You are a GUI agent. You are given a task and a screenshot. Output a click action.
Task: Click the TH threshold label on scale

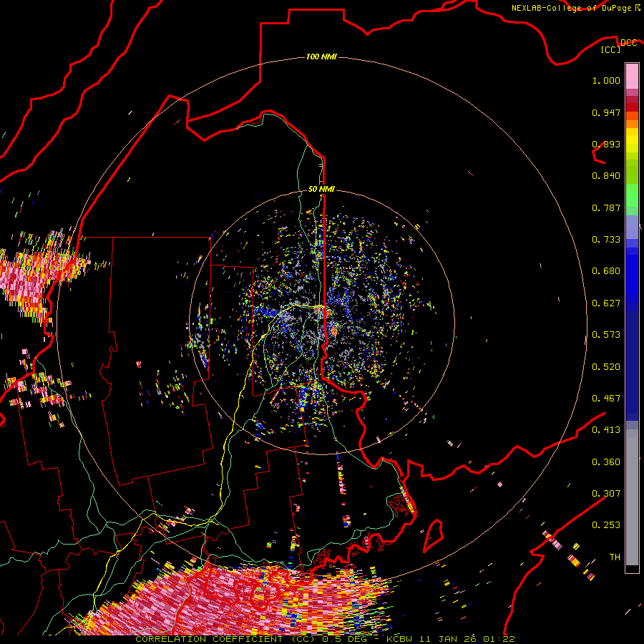coord(615,557)
